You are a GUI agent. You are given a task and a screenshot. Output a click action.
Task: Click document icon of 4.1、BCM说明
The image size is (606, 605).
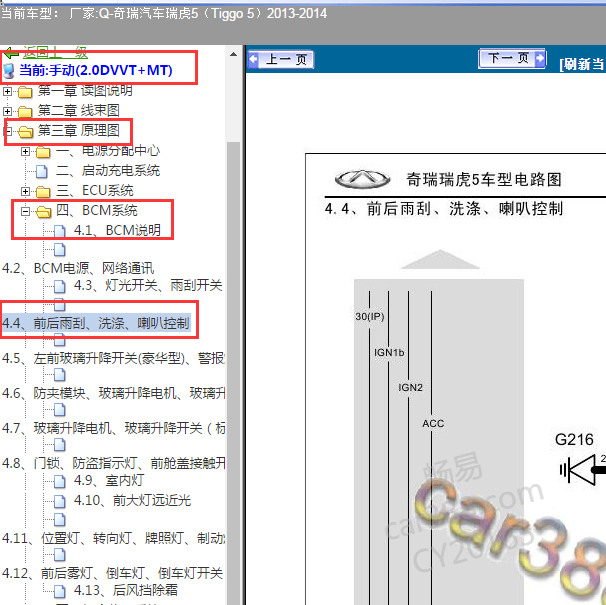pyautogui.click(x=60, y=231)
